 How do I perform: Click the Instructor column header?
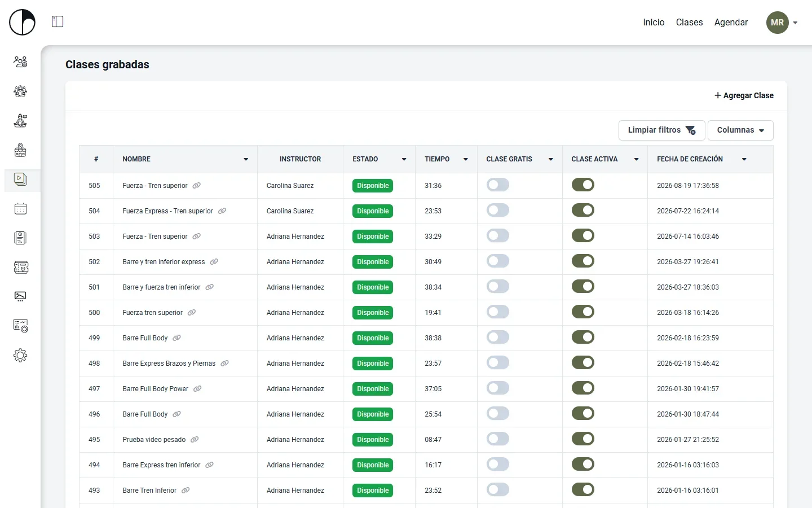(x=300, y=159)
